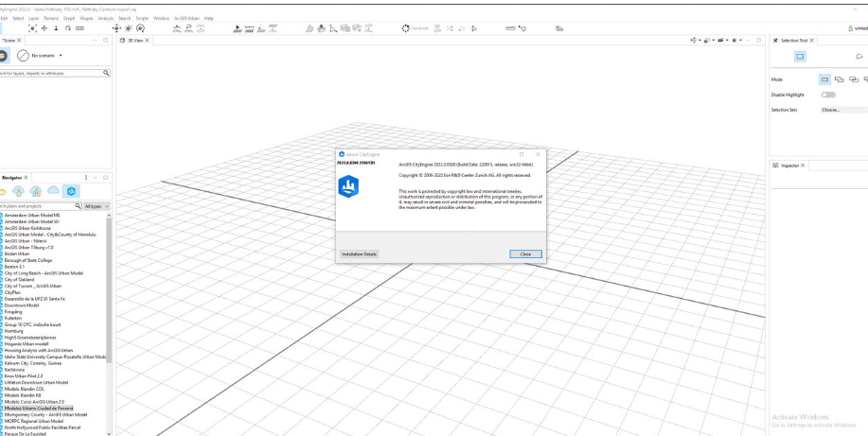868x436 pixels.
Task: Click the cloud upload icon in Navigator
Action: coord(18,191)
